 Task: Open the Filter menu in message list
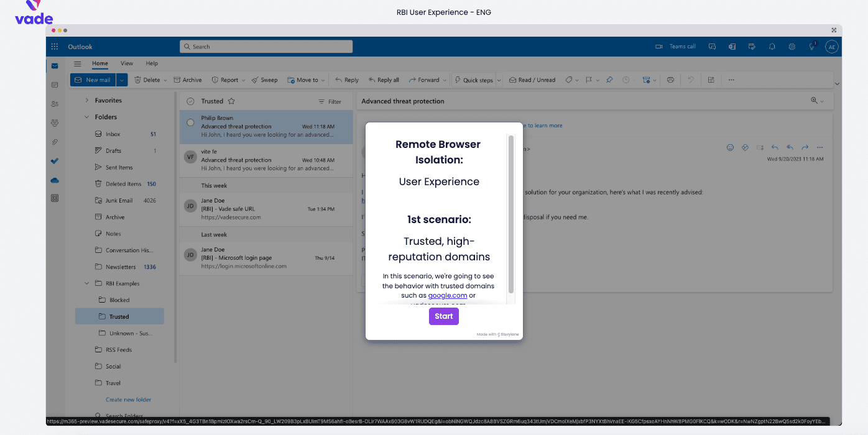tap(330, 101)
